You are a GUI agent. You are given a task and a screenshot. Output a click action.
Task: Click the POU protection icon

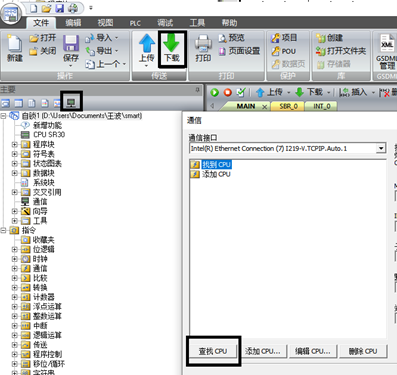point(284,51)
